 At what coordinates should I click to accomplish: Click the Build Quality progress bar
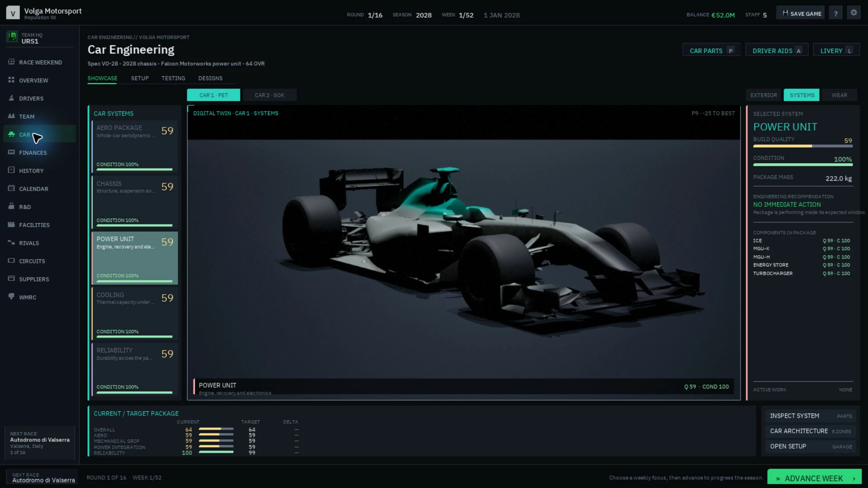click(x=803, y=146)
